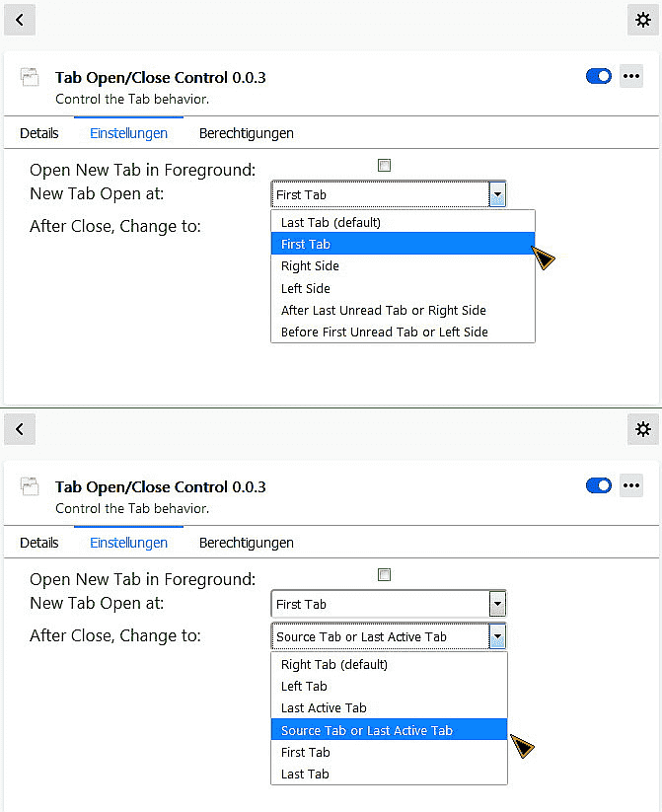Click the back arrow in the upper panel
Image resolution: width=662 pixels, height=812 pixels.
20,19
